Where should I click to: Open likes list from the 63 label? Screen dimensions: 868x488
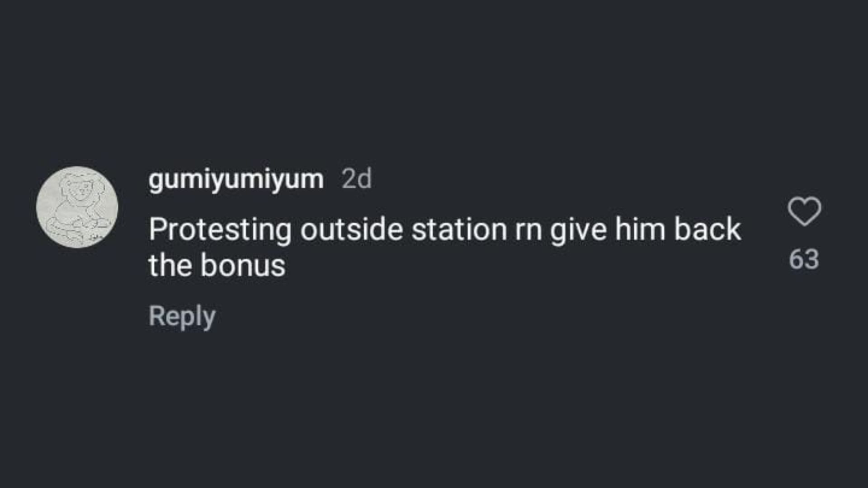pos(804,259)
